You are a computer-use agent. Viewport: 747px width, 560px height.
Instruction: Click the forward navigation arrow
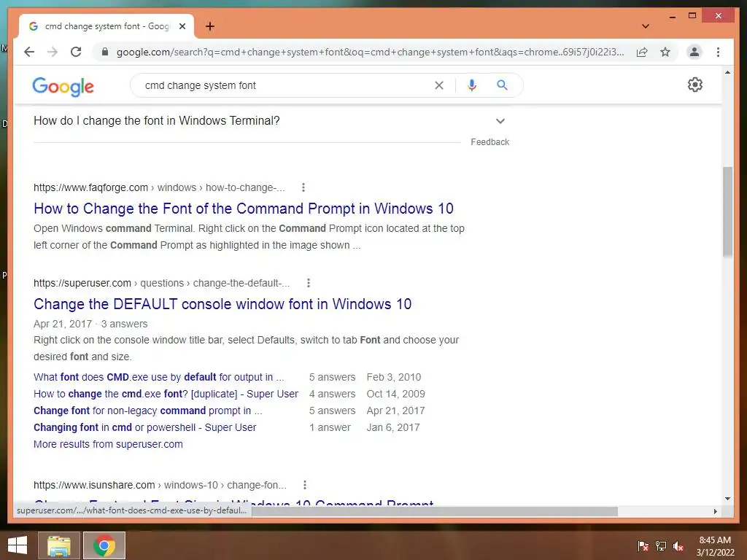tap(53, 52)
